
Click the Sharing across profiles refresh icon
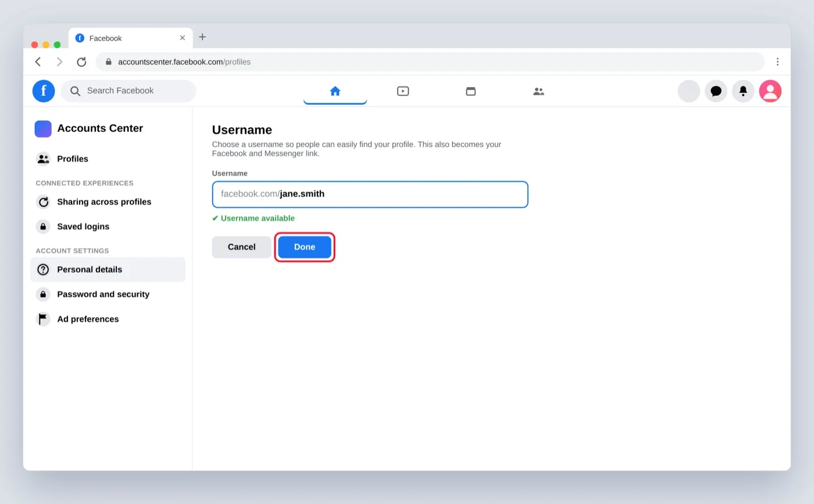pos(43,202)
